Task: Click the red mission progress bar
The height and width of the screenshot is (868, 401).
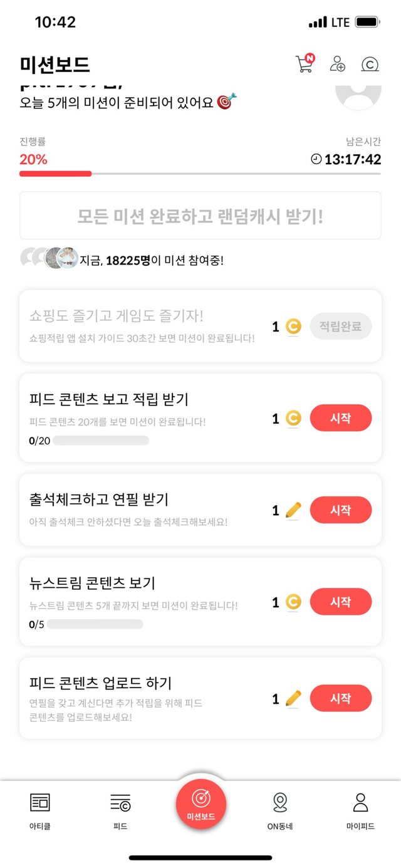Action: click(x=56, y=174)
